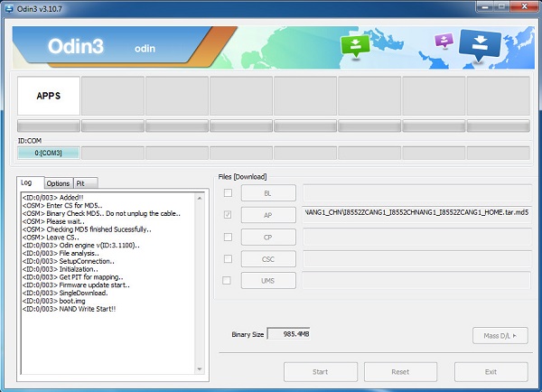Check the CSC checkbox
This screenshot has height=392, width=542.
pyautogui.click(x=228, y=258)
